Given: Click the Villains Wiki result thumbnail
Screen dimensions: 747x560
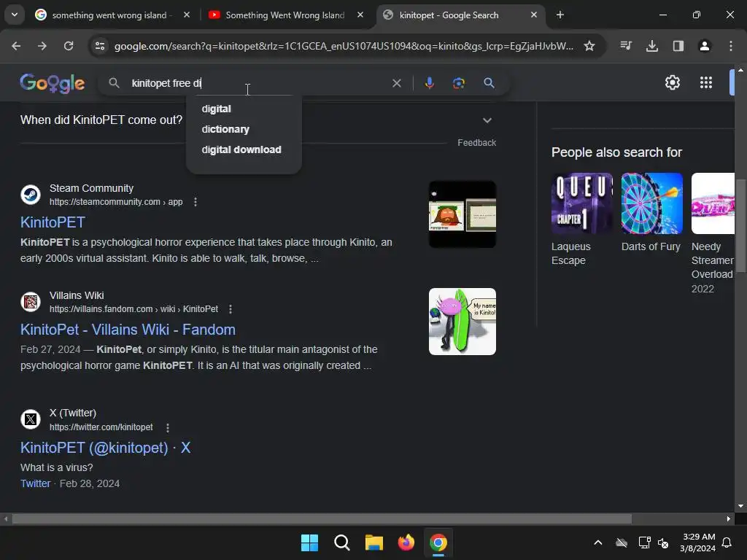Looking at the screenshot, I should click(462, 322).
